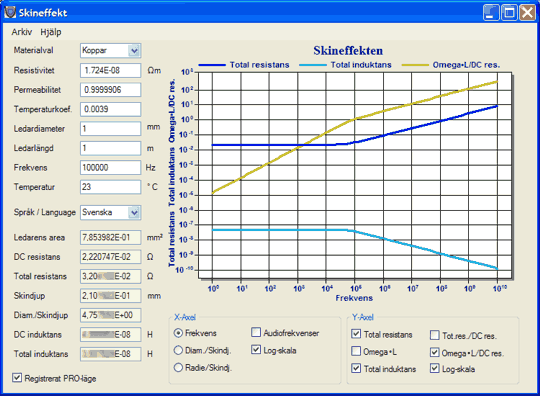Click the Total induktans legend line
Screen dimensions: 540x396
point(313,65)
